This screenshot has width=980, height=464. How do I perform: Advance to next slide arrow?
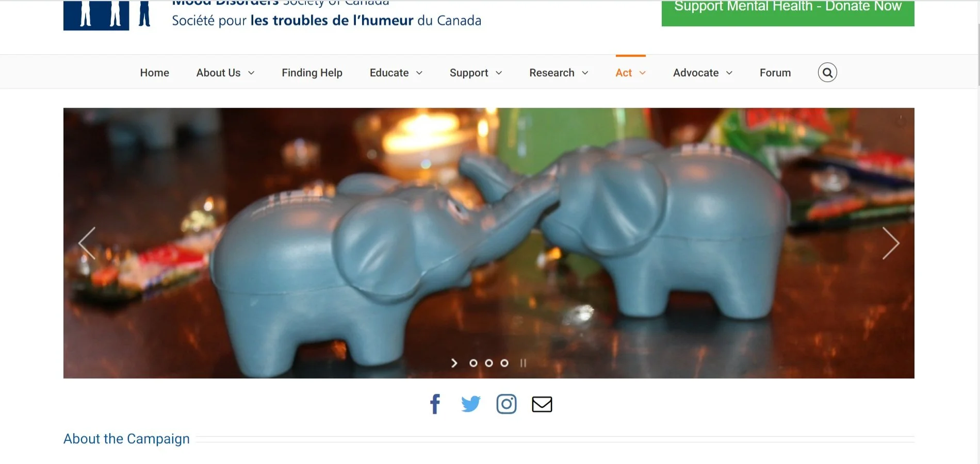[891, 243]
